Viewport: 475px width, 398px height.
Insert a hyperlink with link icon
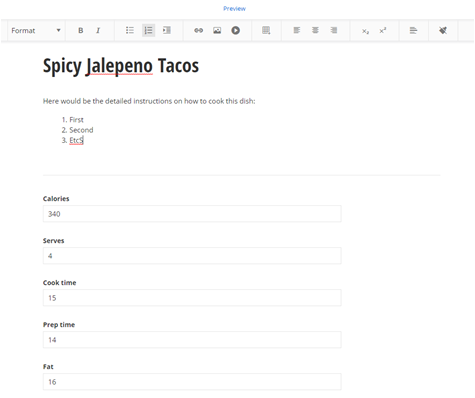tap(199, 31)
